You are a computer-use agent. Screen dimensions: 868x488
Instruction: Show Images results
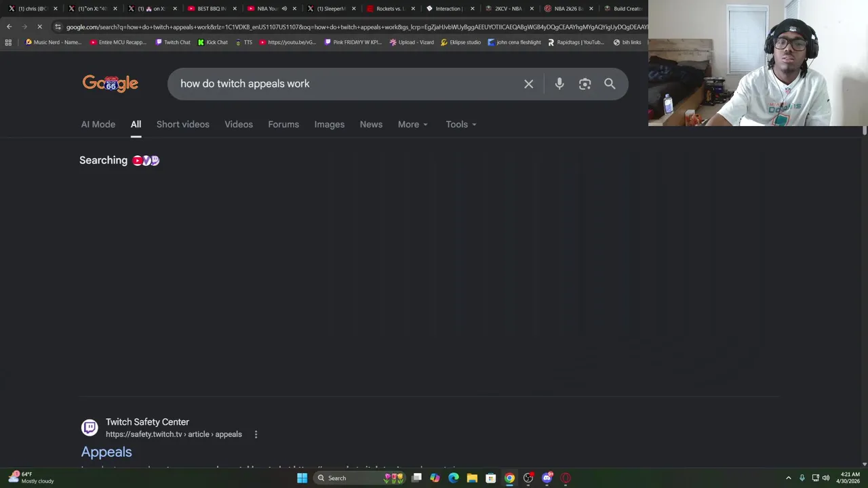click(x=330, y=125)
